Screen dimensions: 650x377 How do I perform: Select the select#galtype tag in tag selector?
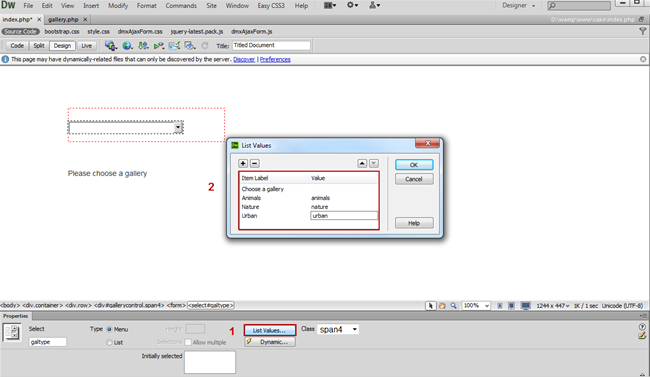click(211, 305)
